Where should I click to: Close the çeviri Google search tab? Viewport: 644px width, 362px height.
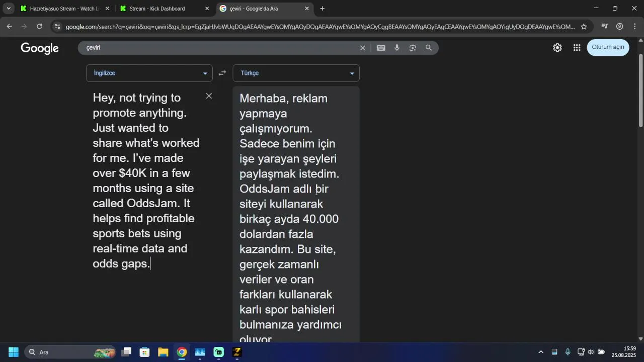point(307,9)
